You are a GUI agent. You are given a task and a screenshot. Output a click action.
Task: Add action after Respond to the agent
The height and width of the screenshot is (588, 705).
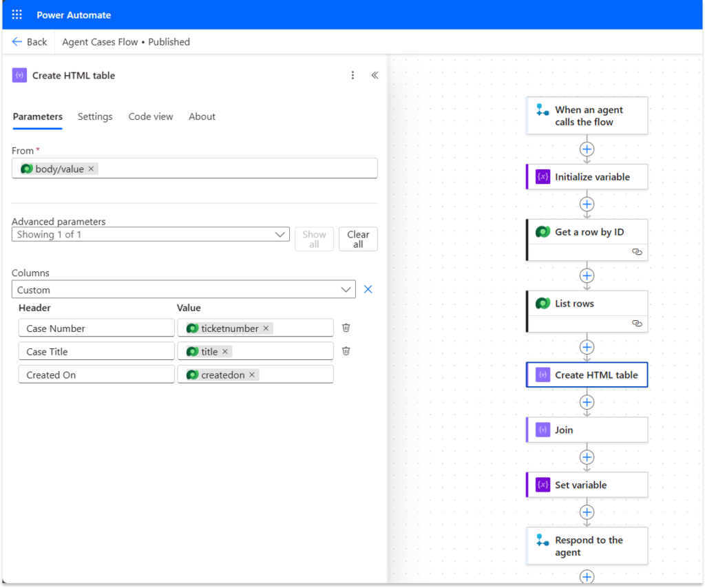[x=587, y=576]
